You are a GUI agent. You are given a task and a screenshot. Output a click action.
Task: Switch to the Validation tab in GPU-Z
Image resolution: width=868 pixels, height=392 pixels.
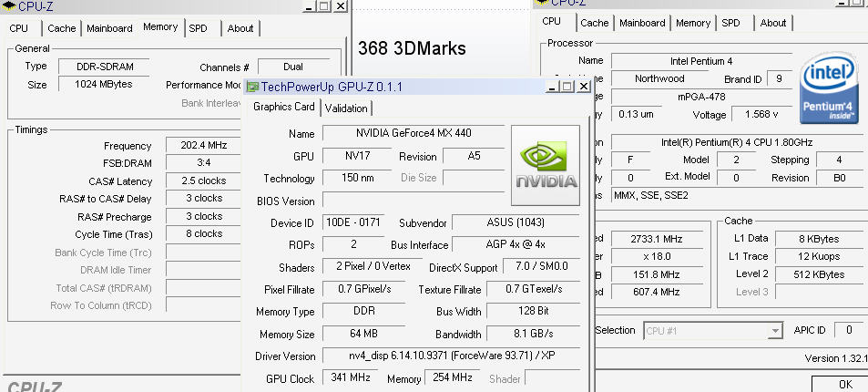click(x=346, y=108)
